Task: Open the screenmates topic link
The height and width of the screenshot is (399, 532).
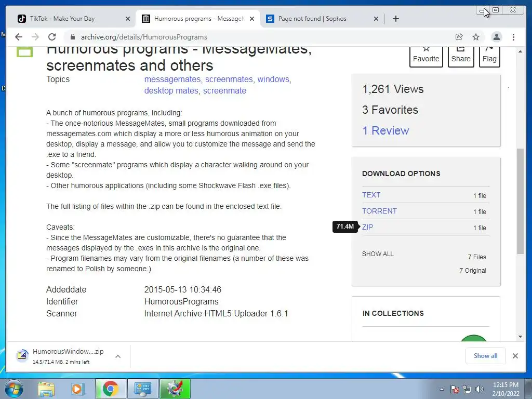Action: 229,79
